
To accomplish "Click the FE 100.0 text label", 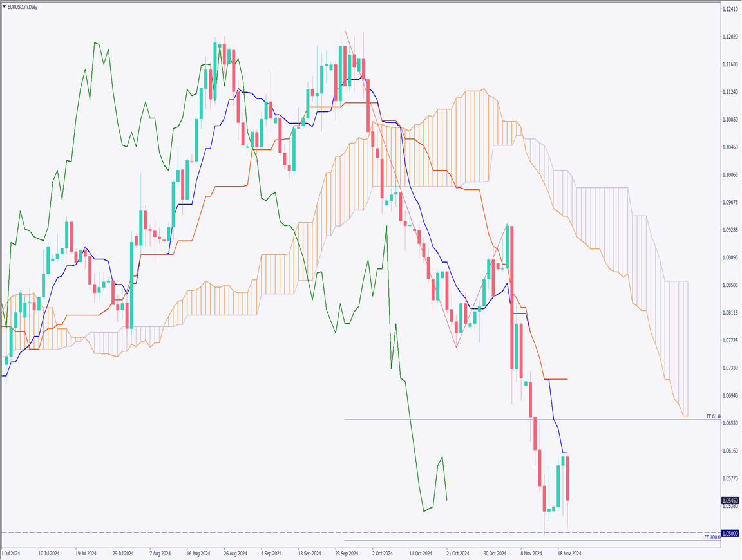I will coord(711,537).
